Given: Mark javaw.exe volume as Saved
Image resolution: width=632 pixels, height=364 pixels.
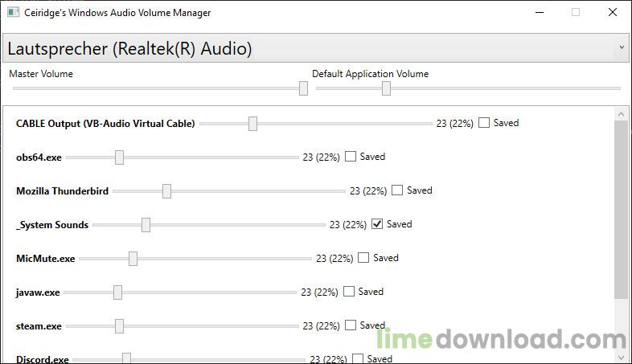Looking at the screenshot, I should click(x=349, y=292).
